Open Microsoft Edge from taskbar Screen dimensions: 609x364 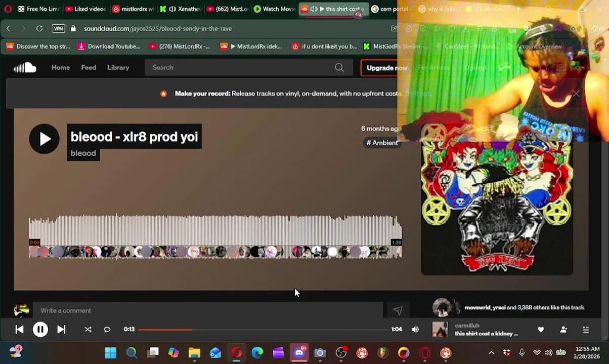coord(257,352)
